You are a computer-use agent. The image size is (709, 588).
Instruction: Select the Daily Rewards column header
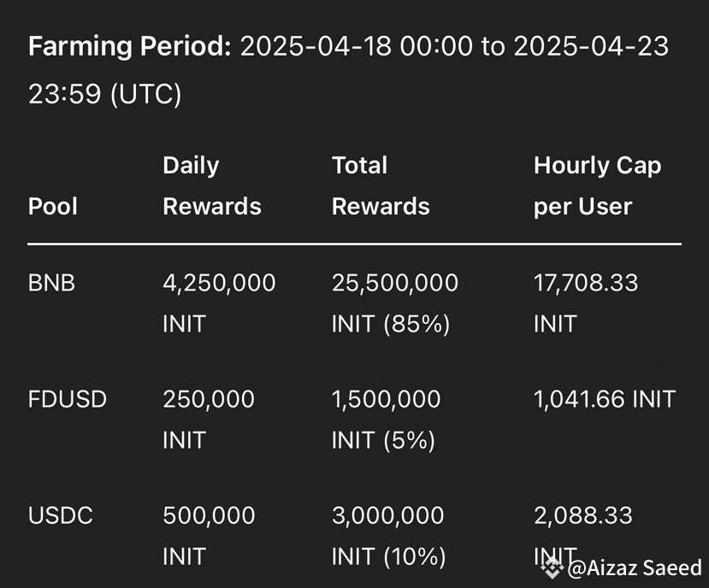tap(211, 185)
